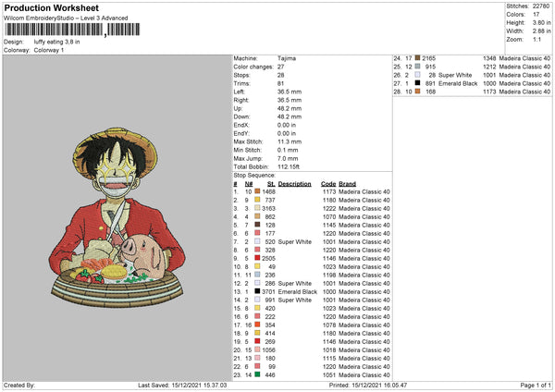Click the "Max Stitch" value 11.3 mm
Viewport: 555px width, 392px height.
290,141
